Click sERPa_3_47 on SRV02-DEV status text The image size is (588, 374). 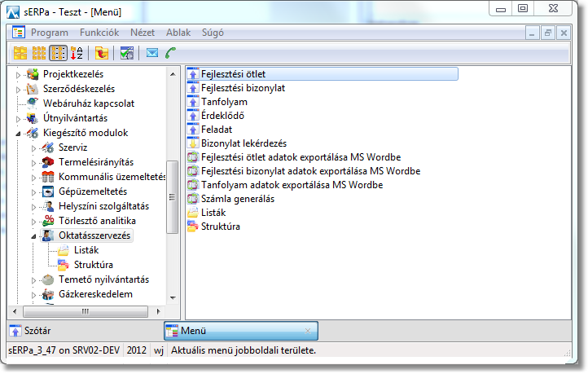[64, 350]
